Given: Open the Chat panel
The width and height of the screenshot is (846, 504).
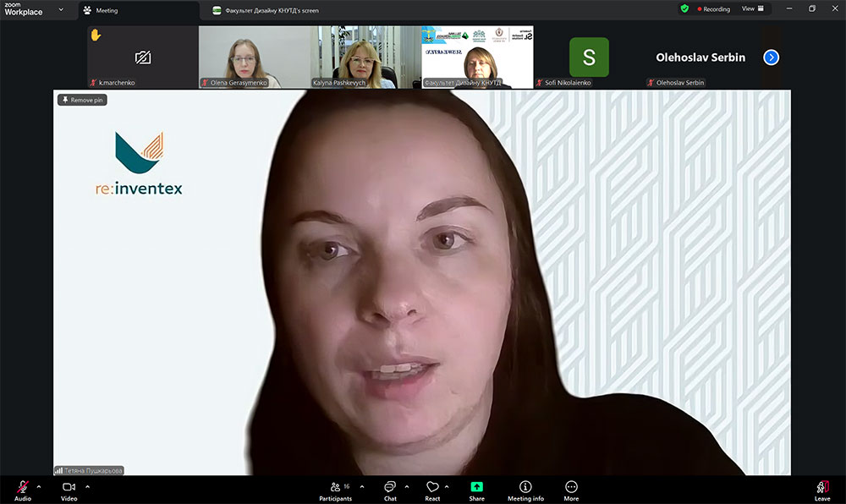Looking at the screenshot, I should click(390, 490).
